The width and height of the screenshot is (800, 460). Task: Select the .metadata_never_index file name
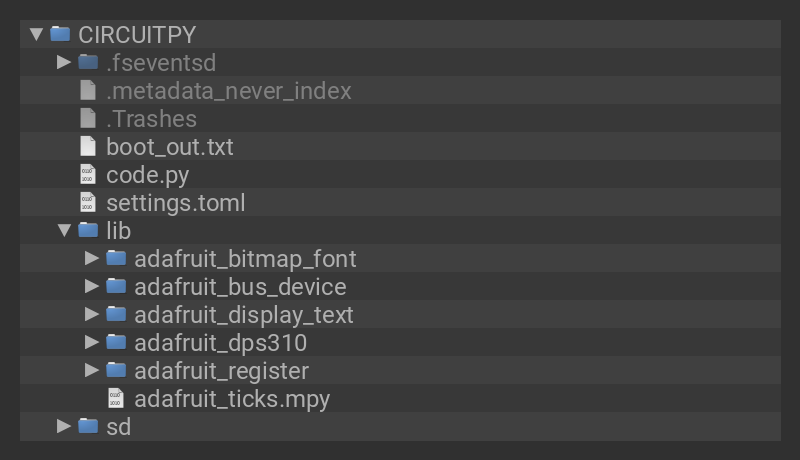229,90
